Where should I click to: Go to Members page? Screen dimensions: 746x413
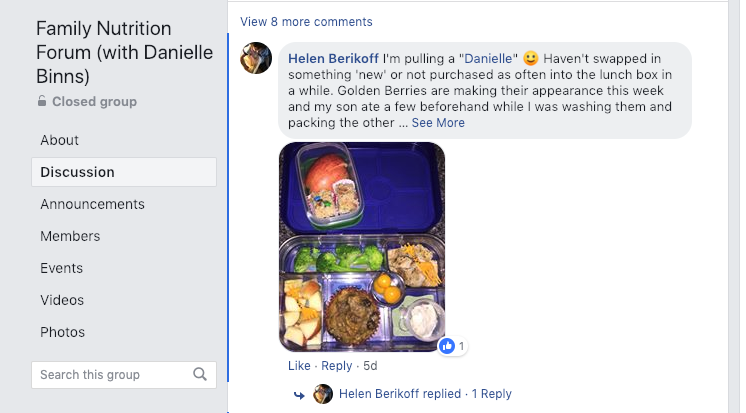[71, 236]
